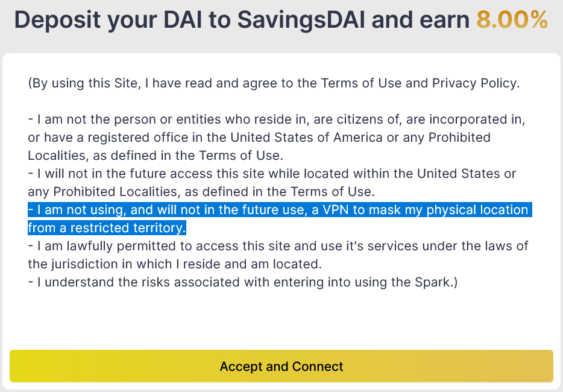Click the word Spark in the last line
Image resolution: width=563 pixels, height=392 pixels.
click(x=434, y=282)
